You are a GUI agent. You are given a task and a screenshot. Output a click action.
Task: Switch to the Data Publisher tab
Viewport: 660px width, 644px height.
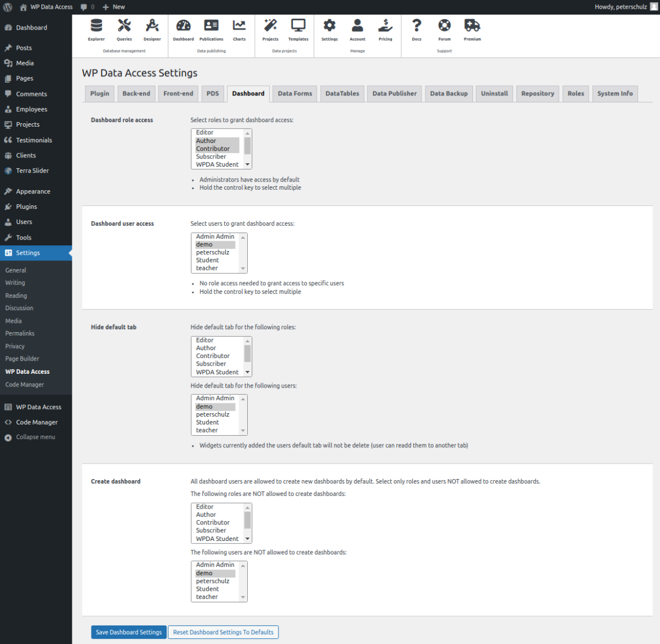[x=394, y=93]
